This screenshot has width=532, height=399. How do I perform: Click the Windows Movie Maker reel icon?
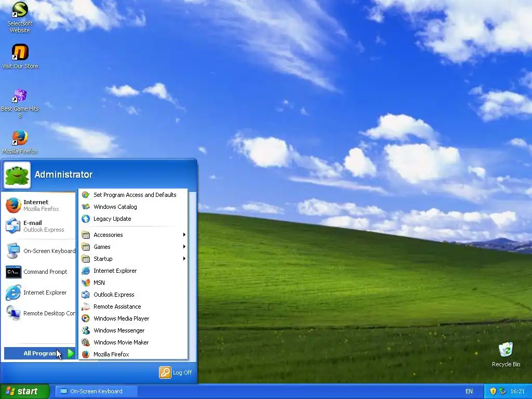click(x=86, y=342)
